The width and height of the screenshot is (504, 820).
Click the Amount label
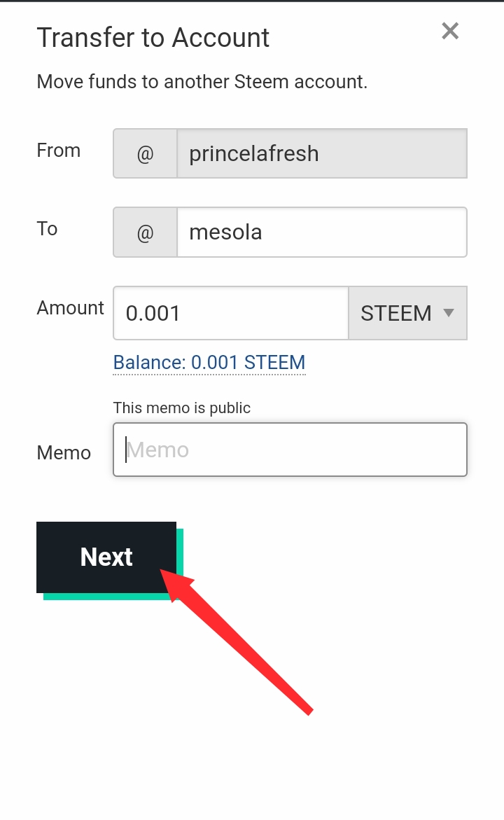[x=70, y=308]
